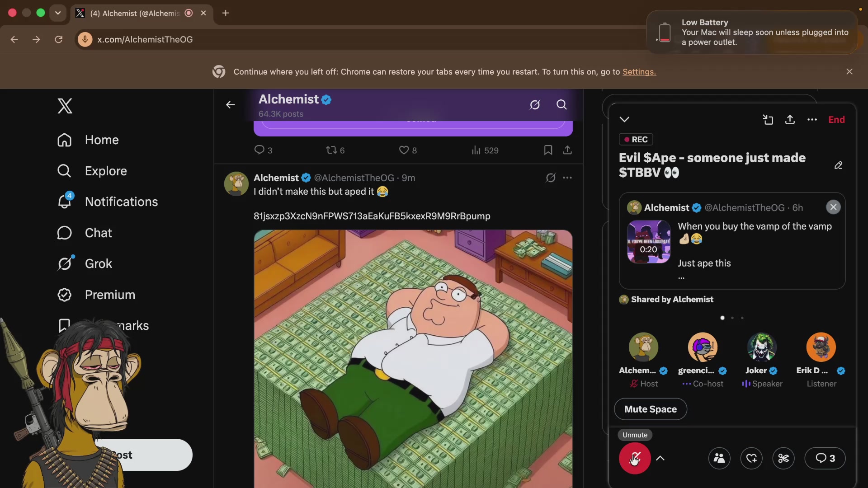Select Joker speaker avatar in the Space

pos(762,347)
